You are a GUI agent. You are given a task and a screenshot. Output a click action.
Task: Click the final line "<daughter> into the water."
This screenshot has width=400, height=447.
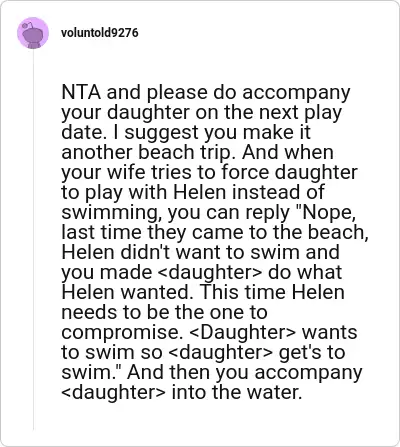point(182,392)
